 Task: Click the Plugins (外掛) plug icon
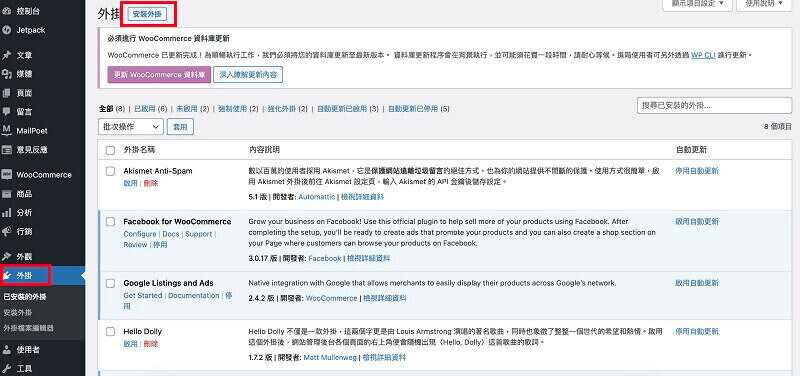[7, 275]
